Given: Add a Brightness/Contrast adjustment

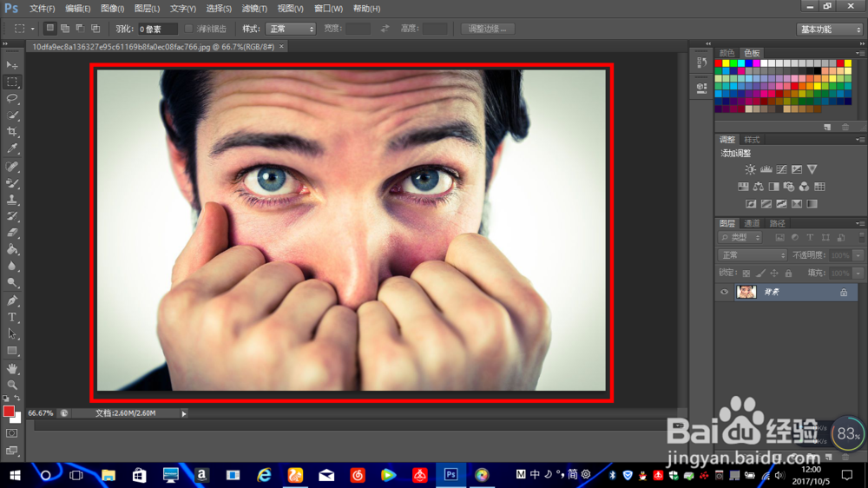Looking at the screenshot, I should tap(750, 169).
